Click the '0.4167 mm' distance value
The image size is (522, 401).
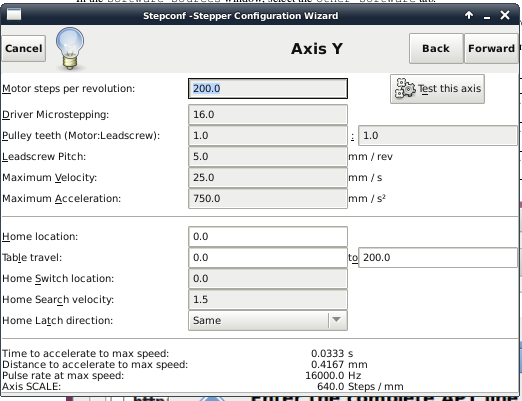[339, 364]
